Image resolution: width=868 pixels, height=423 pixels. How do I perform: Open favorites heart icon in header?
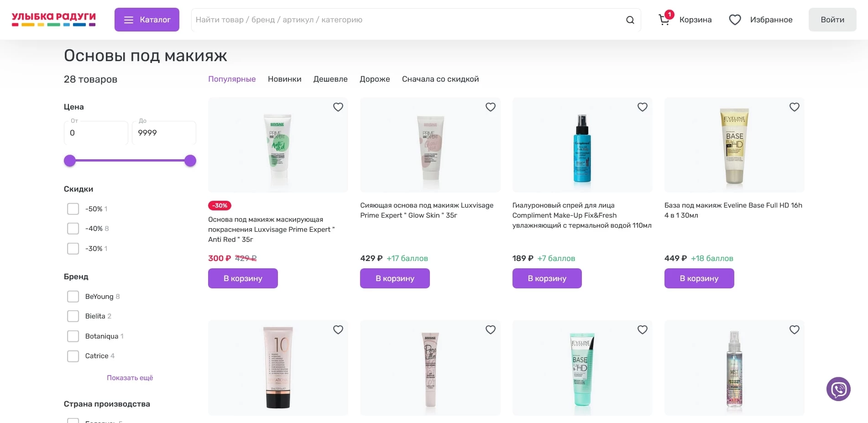coord(735,20)
